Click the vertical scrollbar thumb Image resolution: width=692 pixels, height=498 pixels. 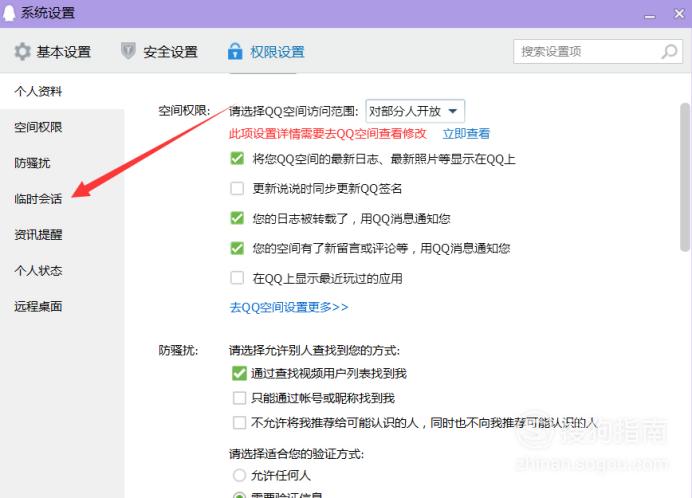click(684, 177)
